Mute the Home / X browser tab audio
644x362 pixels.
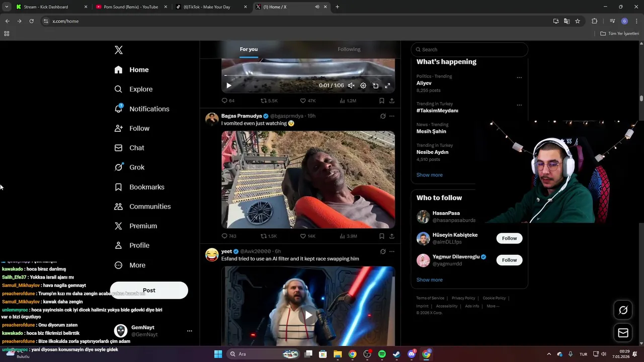(x=317, y=7)
